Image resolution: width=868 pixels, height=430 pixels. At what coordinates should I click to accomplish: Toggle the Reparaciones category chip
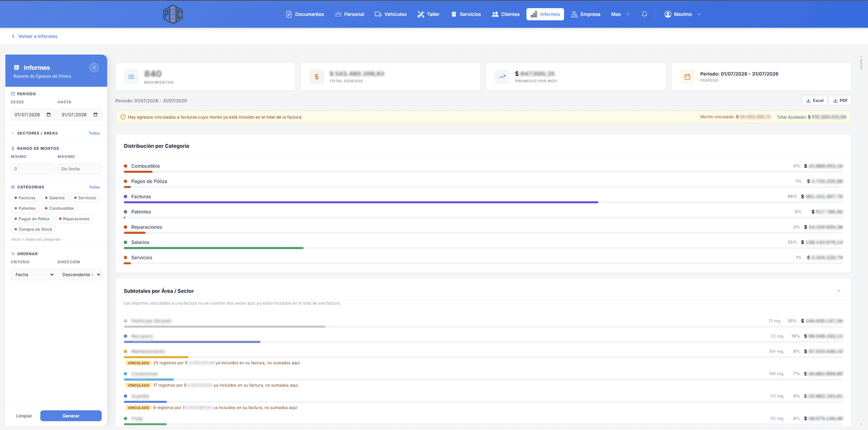74,219
